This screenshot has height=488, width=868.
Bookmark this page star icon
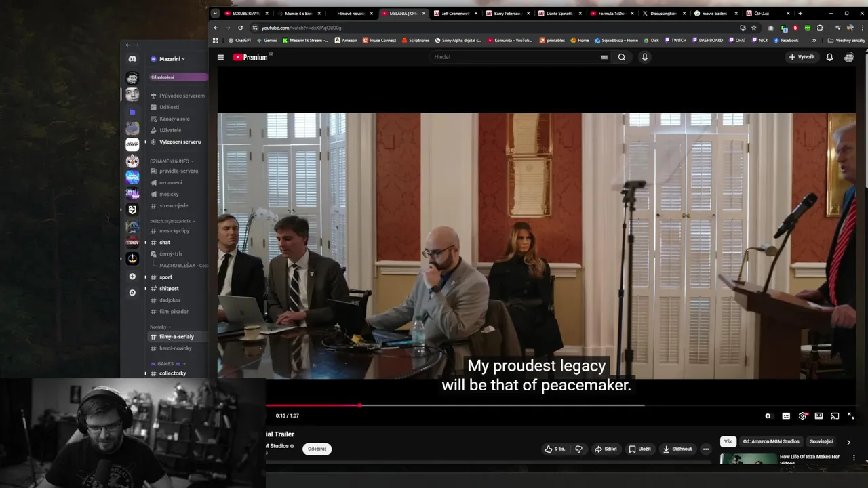click(753, 28)
